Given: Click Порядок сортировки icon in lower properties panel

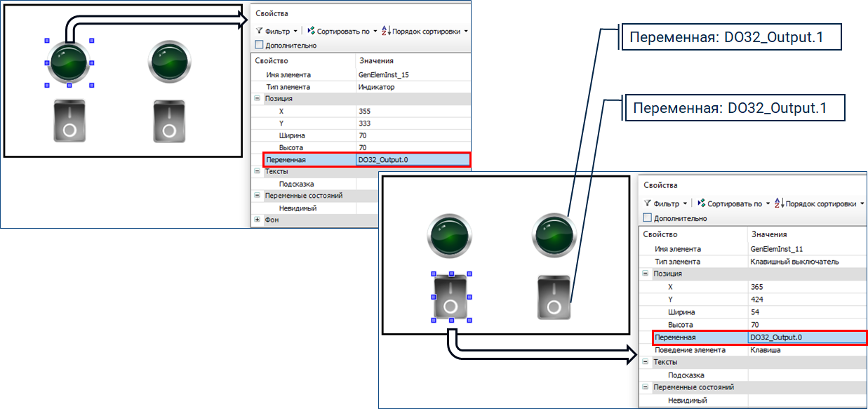Looking at the screenshot, I should point(777,203).
